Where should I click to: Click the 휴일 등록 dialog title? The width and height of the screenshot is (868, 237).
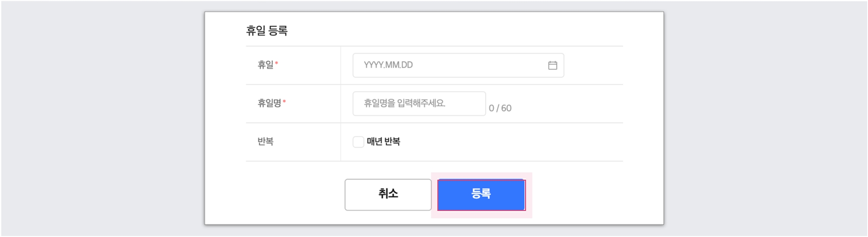click(266, 31)
